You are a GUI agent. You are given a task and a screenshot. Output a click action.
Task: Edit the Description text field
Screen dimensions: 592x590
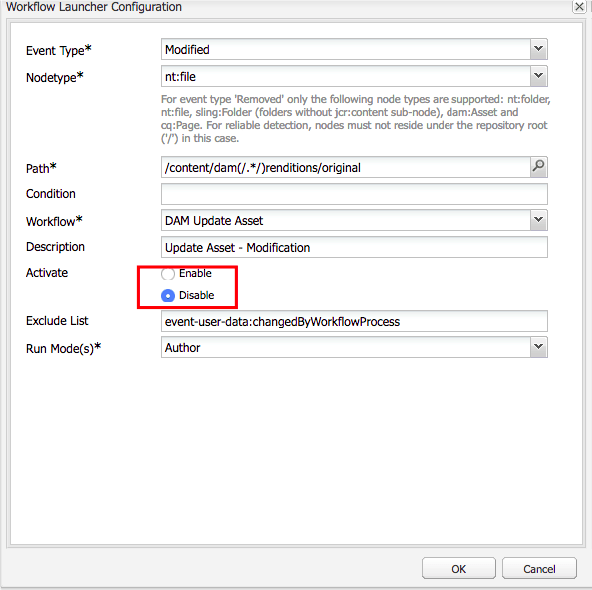pos(354,247)
